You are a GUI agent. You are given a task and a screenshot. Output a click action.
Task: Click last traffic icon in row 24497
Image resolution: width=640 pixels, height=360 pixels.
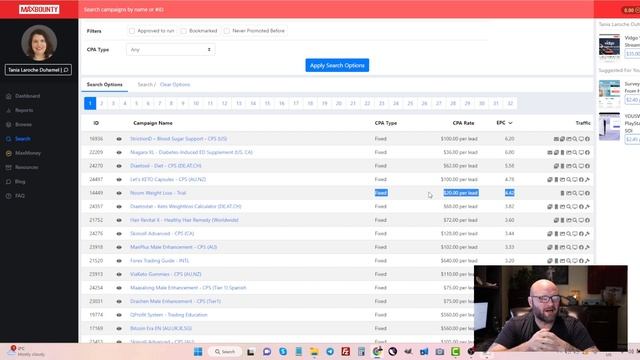[587, 180]
